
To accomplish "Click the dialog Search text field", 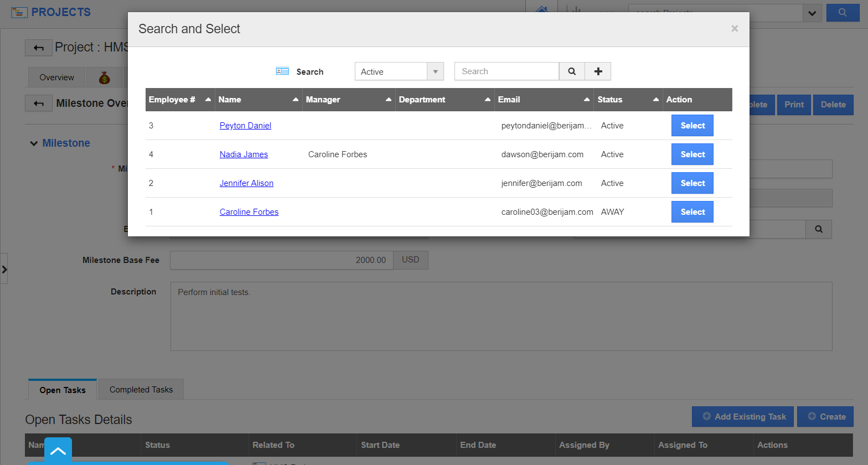I will (506, 71).
